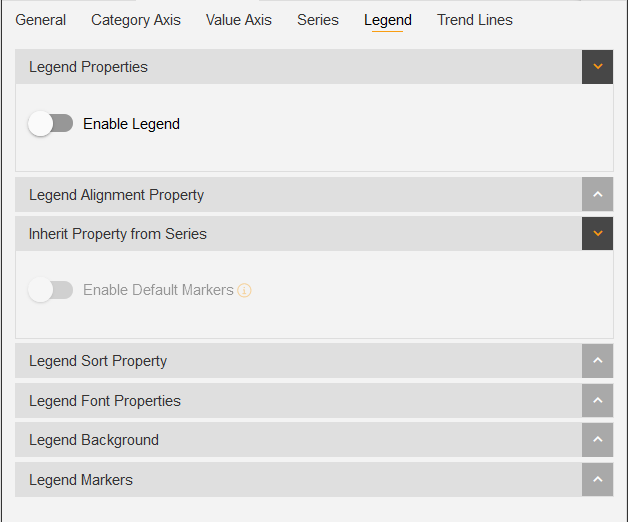Image resolution: width=628 pixels, height=522 pixels.
Task: Expand Legend Font Properties chevron
Action: click(x=597, y=400)
